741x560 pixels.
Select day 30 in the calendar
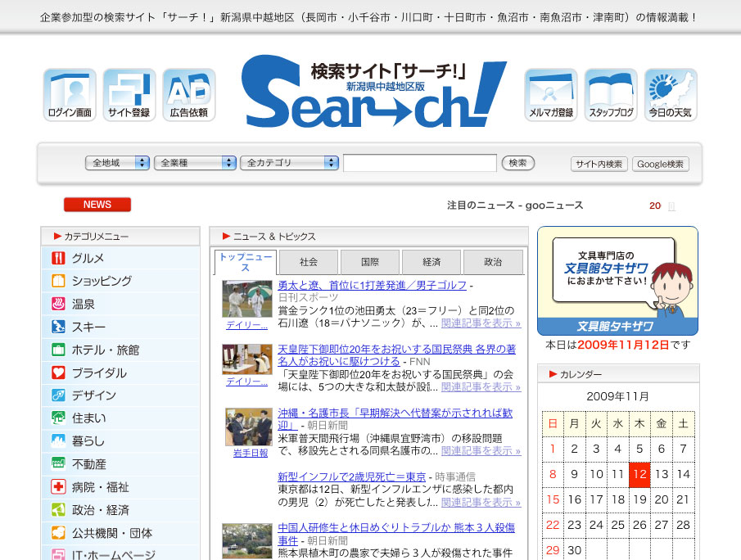click(574, 550)
